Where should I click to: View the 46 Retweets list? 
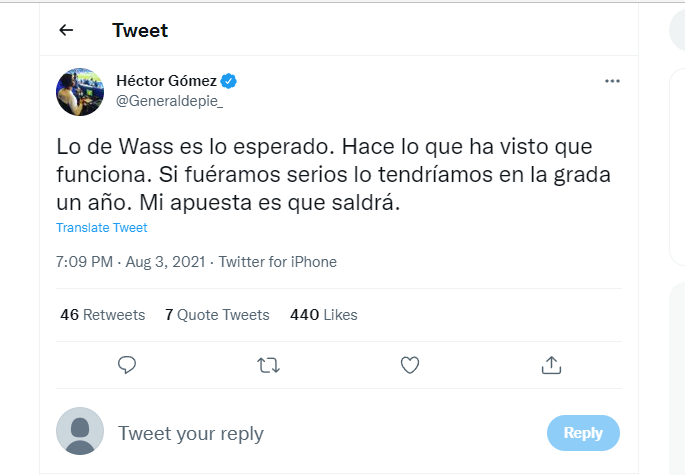pos(102,314)
